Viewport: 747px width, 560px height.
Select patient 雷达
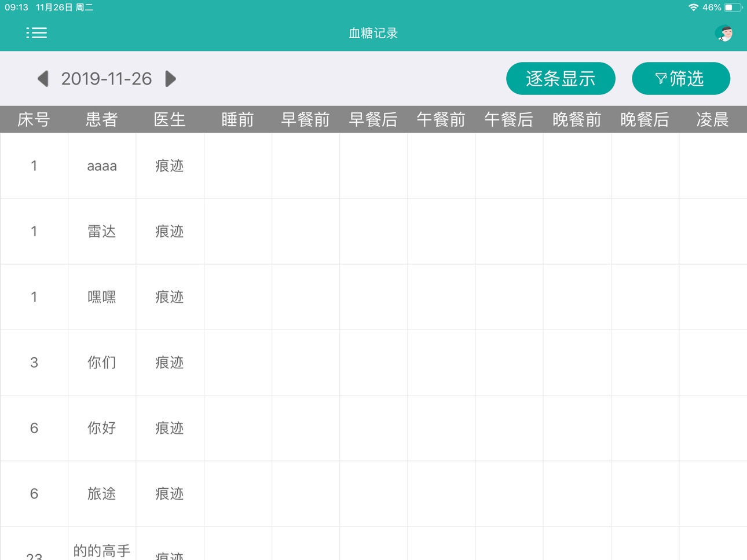click(x=102, y=232)
